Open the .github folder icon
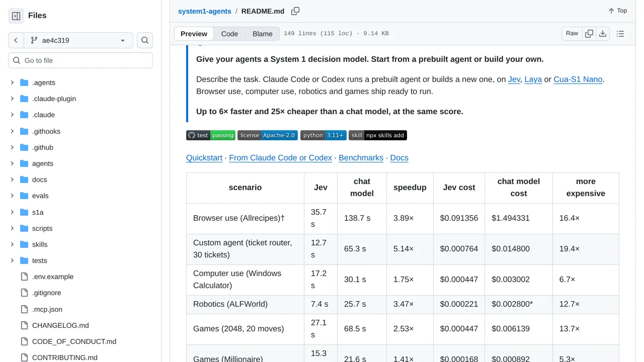Viewport: 644px width, 362px height. tap(24, 147)
